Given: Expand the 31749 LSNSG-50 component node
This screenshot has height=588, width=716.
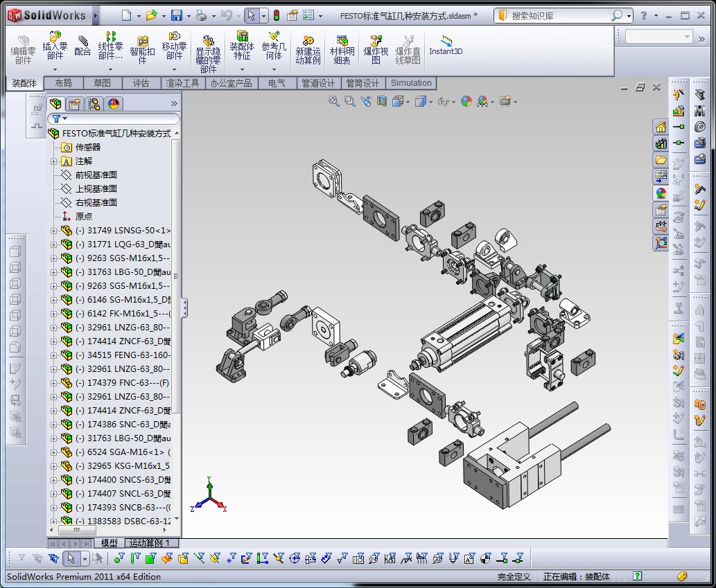Looking at the screenshot, I should [x=54, y=231].
